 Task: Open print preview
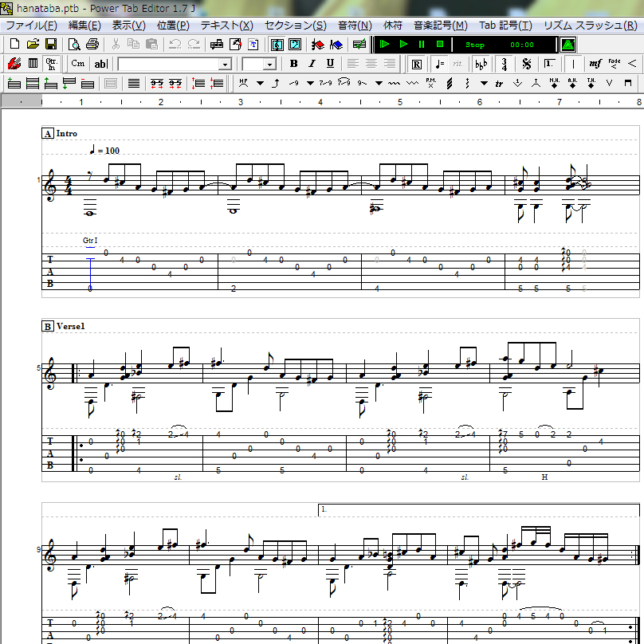(74, 44)
